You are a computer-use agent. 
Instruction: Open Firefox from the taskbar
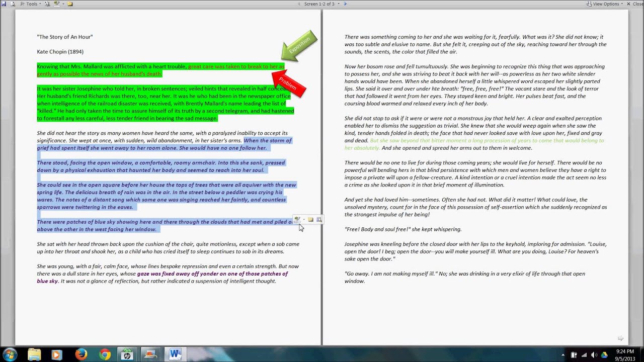[81, 354]
